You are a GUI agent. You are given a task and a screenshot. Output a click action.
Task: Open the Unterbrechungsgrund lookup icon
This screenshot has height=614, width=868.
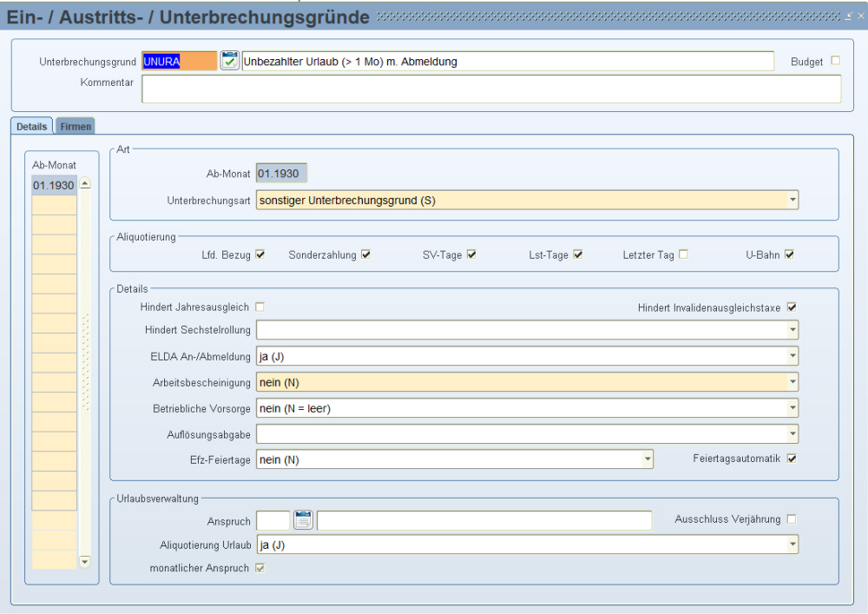coord(229,60)
